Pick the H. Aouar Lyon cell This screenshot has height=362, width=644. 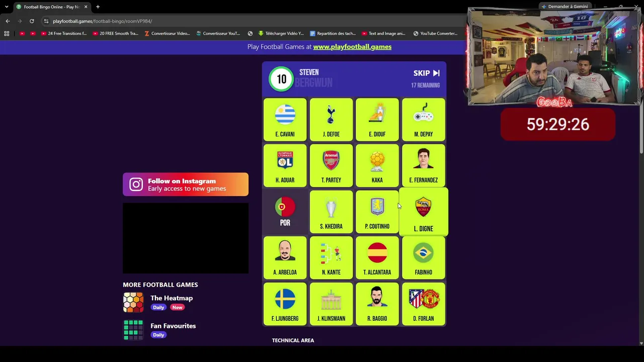pyautogui.click(x=285, y=166)
